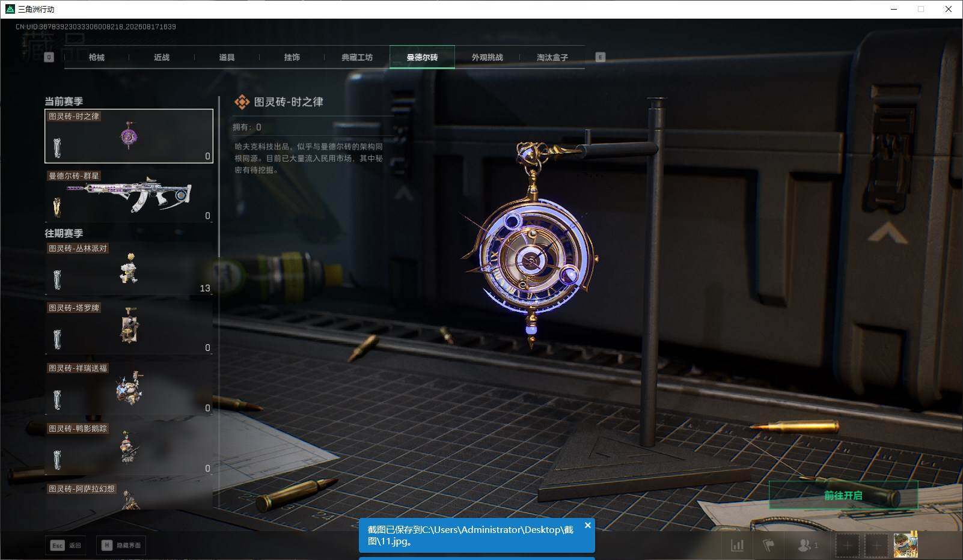Click the second empty teammate plus slot
This screenshot has height=560, width=963.
pos(876,545)
